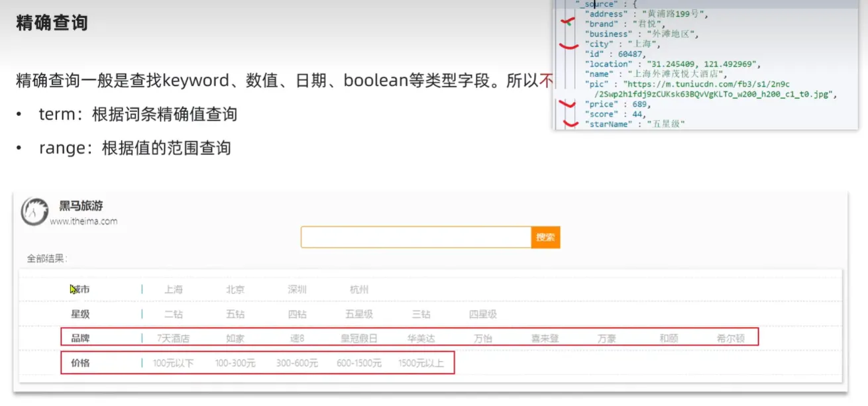
Task: Select the 300-600元 price range
Action: pyautogui.click(x=297, y=363)
